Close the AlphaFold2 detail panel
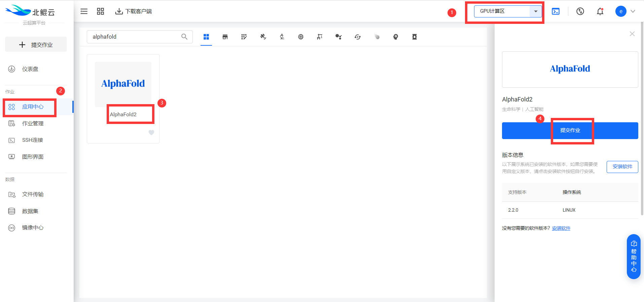 pyautogui.click(x=632, y=34)
